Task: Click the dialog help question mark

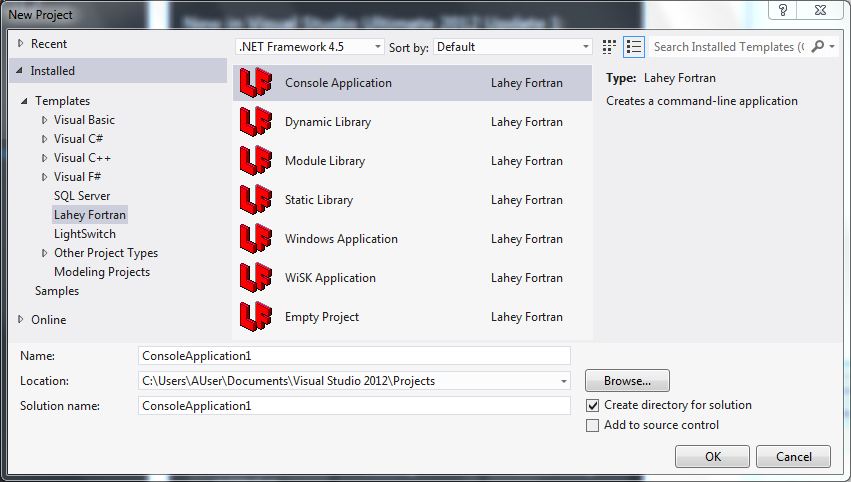Action: [783, 10]
